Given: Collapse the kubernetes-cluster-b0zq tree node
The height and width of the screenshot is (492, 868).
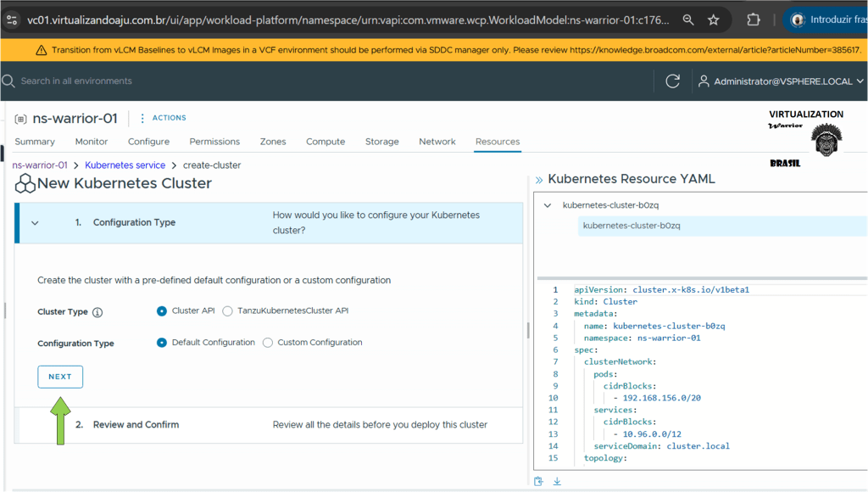Looking at the screenshot, I should pyautogui.click(x=548, y=205).
